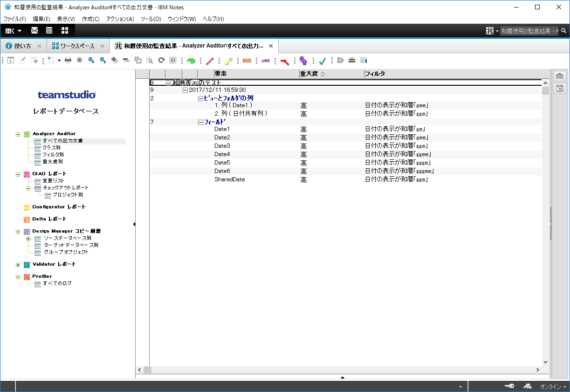Open すべてのログ view under Profiler
This screenshot has height=392, width=570.
[57, 283]
